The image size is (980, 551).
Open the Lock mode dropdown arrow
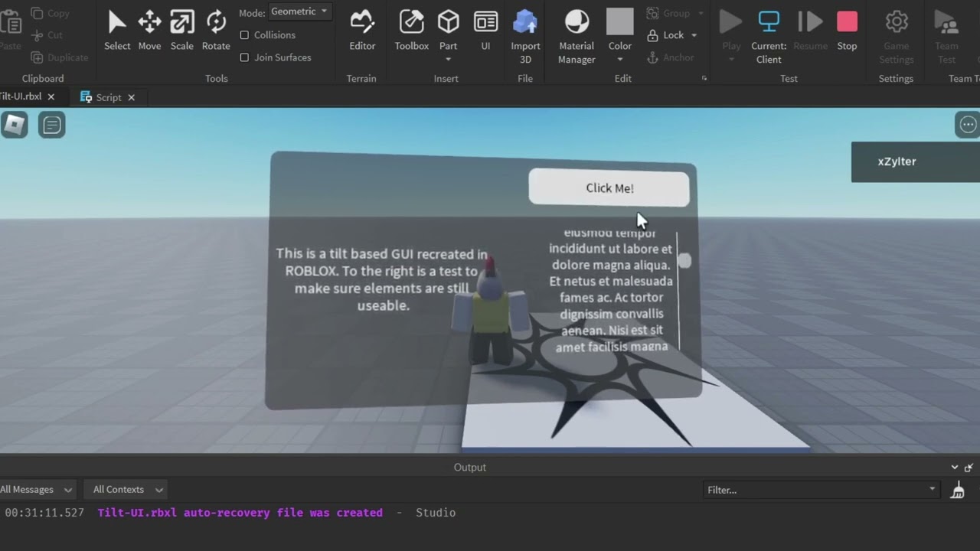click(694, 35)
